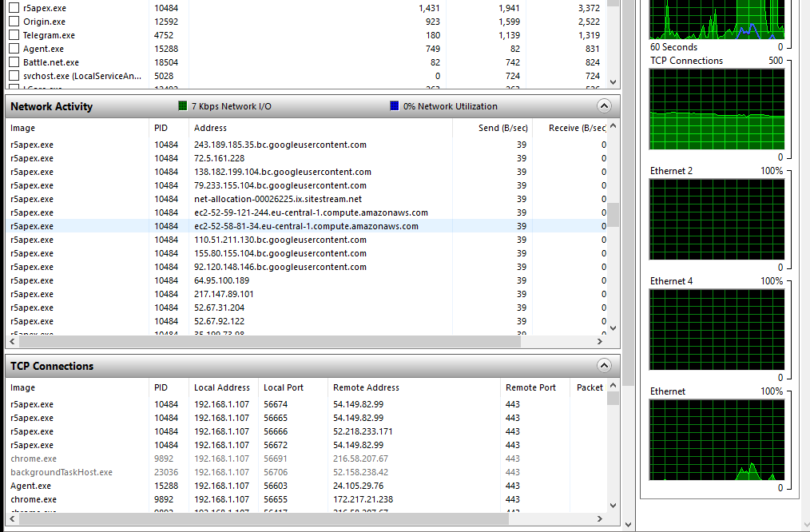810x532 pixels.
Task: Select the net-allocation sitestream.net row
Action: 277,199
